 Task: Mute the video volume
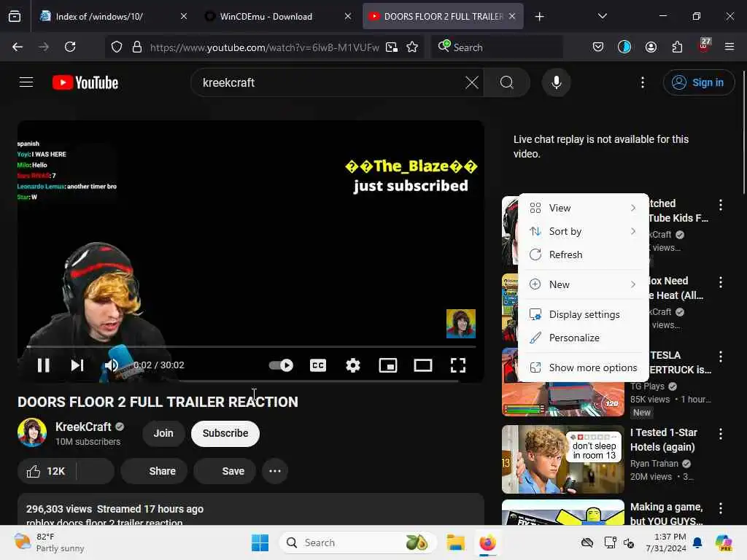tap(112, 365)
